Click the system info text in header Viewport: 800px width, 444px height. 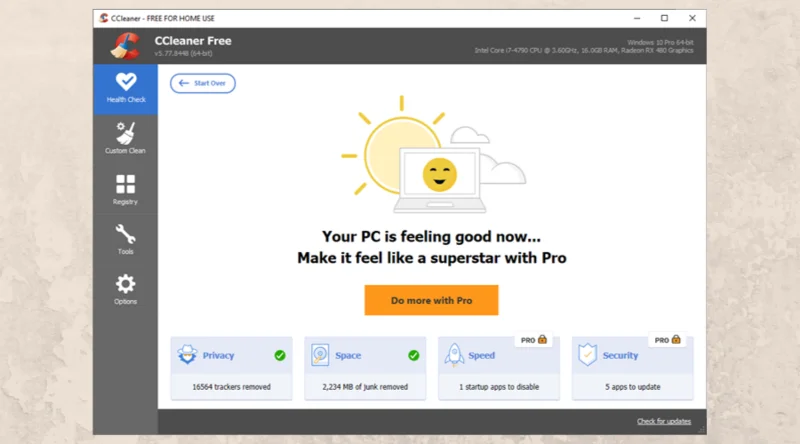click(x=584, y=46)
